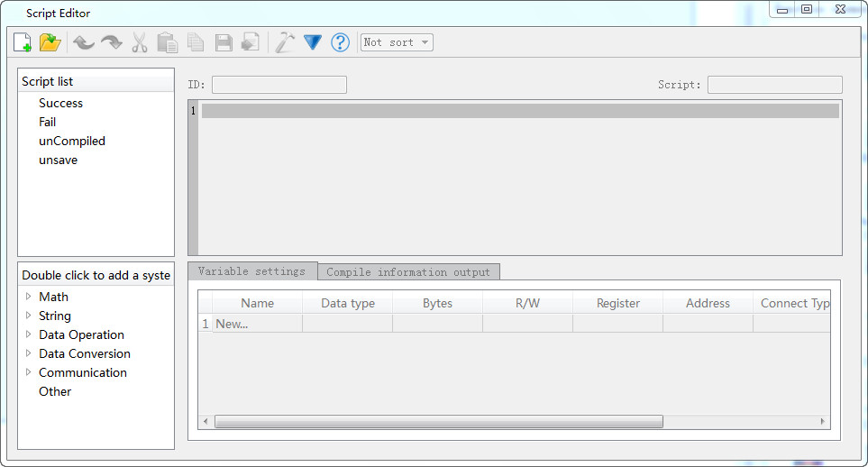Minimize the Script Editor window

point(782,9)
